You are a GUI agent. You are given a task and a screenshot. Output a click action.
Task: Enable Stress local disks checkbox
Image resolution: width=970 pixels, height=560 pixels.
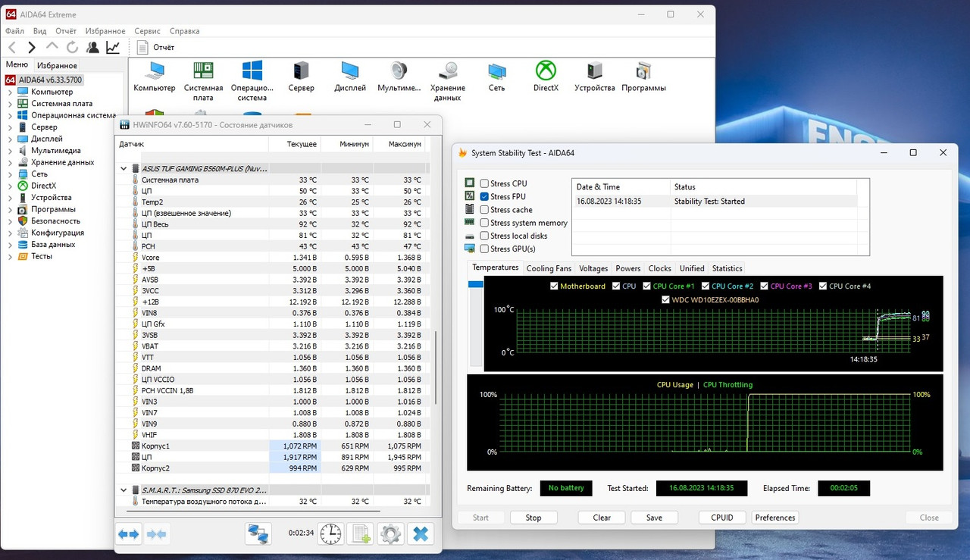(x=484, y=236)
